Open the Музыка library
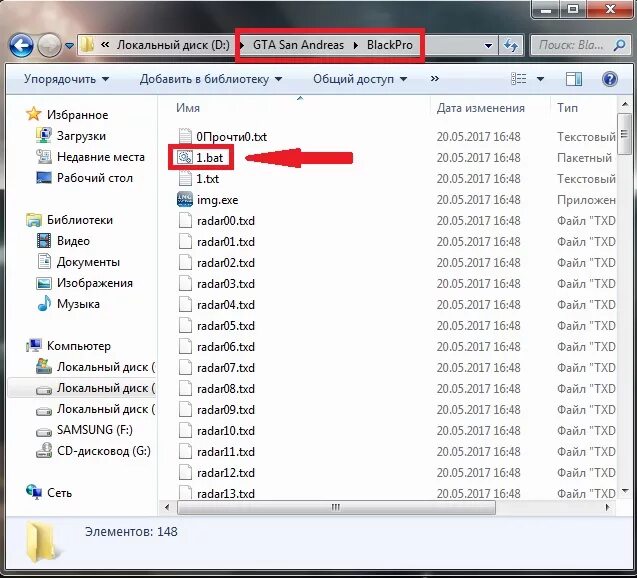Viewport: 637px width, 578px height. coord(78,304)
